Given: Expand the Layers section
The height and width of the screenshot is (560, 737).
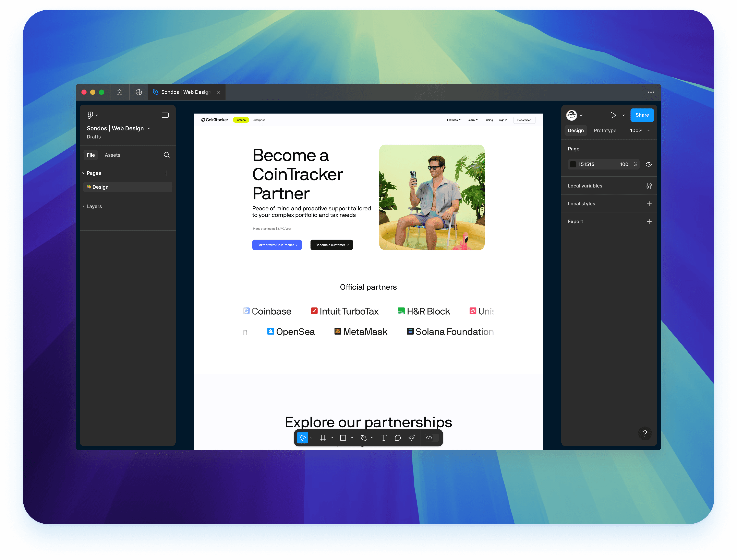Looking at the screenshot, I should [x=94, y=206].
